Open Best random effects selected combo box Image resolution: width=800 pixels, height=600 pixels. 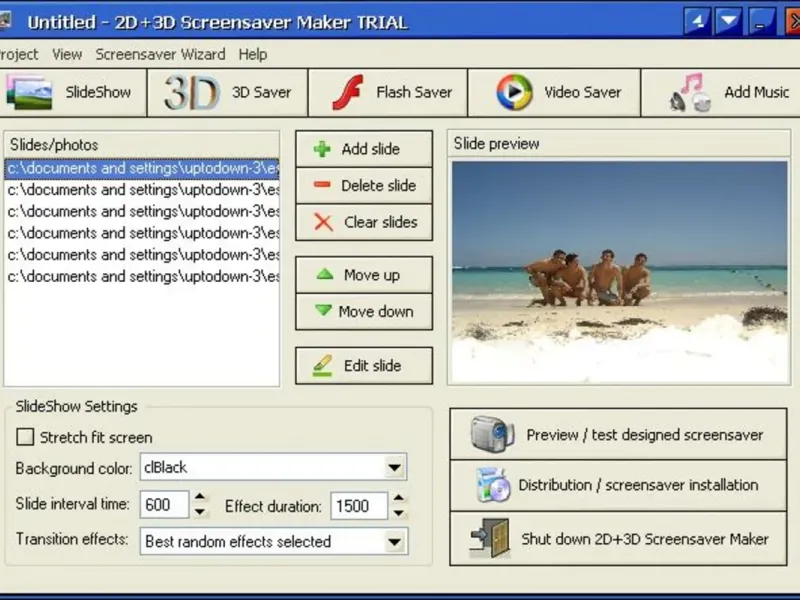coord(274,541)
